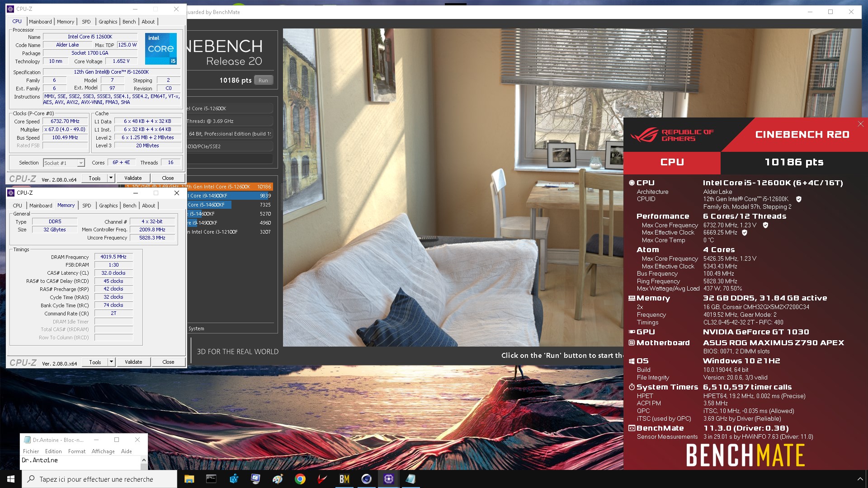
Task: Expand Tools dropdown arrow in top CPU-Z window
Action: [111, 178]
